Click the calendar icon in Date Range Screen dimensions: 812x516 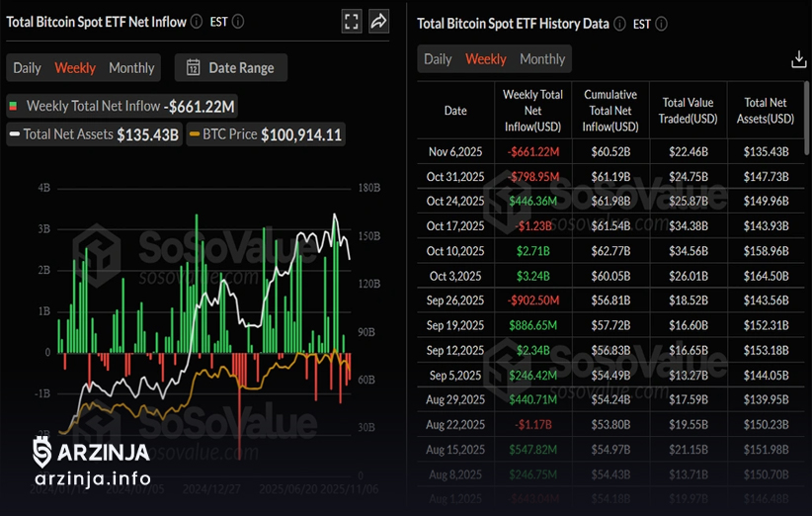(193, 68)
